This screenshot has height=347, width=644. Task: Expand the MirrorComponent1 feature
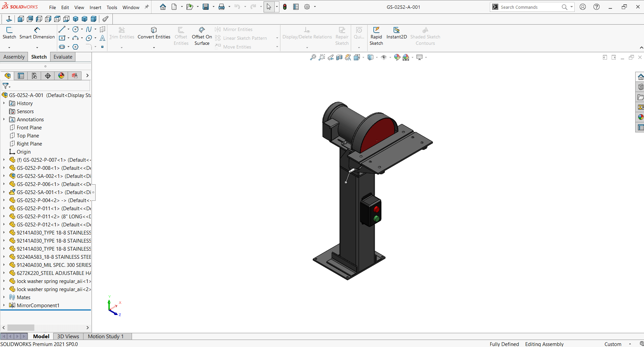click(x=4, y=306)
